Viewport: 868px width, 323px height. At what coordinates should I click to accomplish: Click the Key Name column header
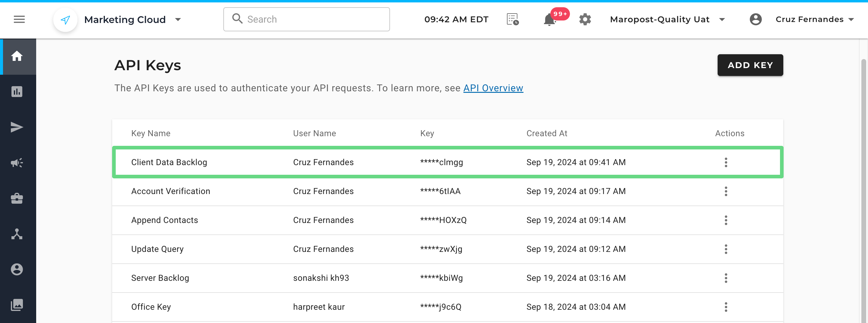click(x=151, y=133)
